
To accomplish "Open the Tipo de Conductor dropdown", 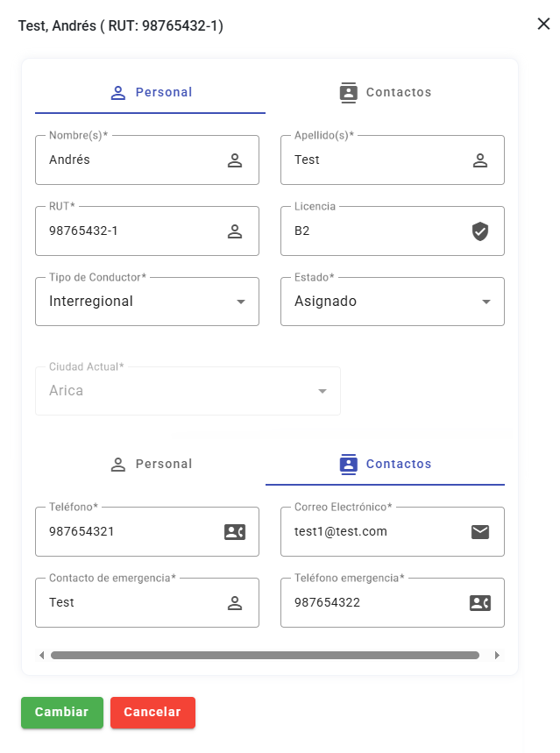I will 240,301.
